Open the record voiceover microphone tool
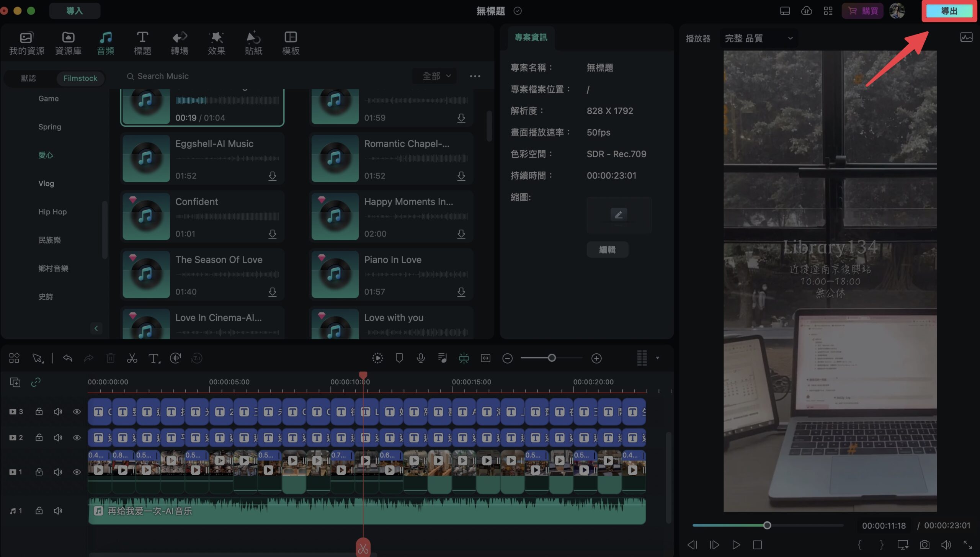The height and width of the screenshot is (557, 980). click(421, 358)
